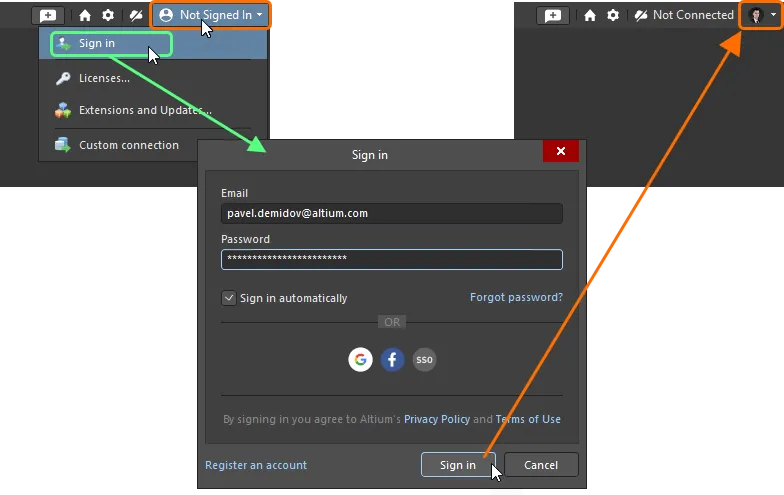
Task: Click Register an account link
Action: click(x=256, y=465)
